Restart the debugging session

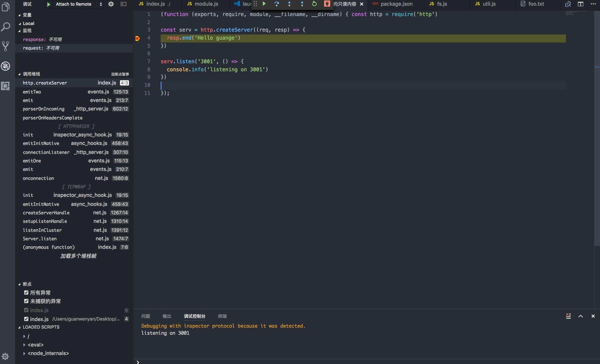314,4
